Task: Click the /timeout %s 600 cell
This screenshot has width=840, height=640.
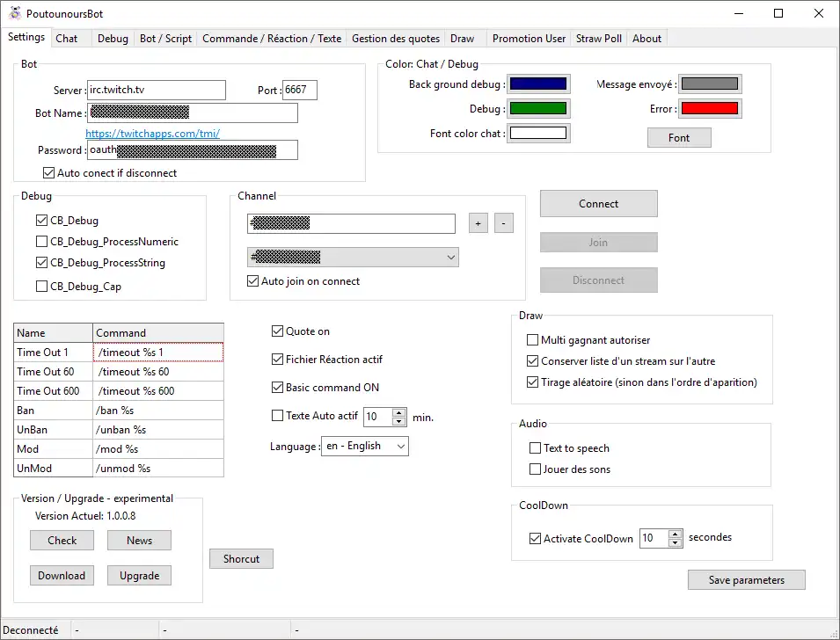Action: pos(158,391)
